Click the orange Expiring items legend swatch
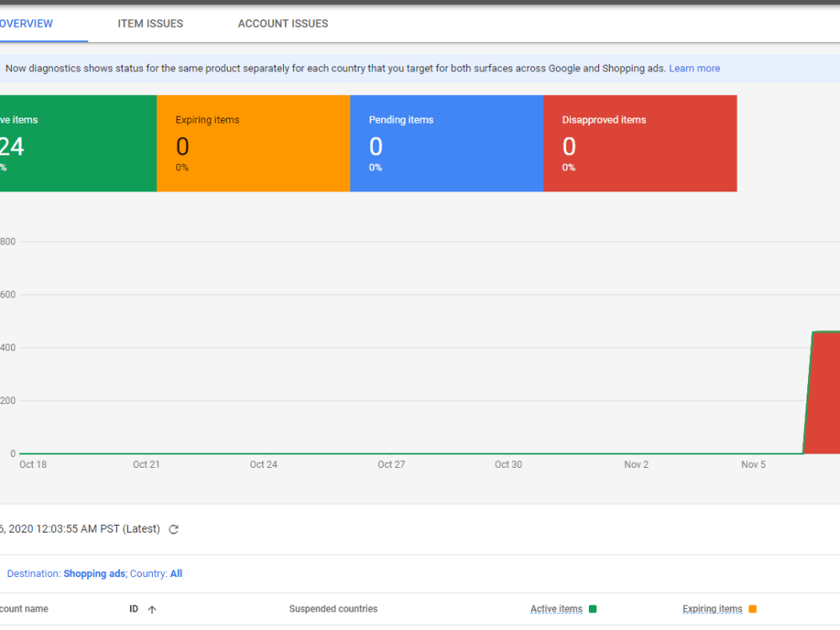Screen dimensions: 840x630 [753, 609]
